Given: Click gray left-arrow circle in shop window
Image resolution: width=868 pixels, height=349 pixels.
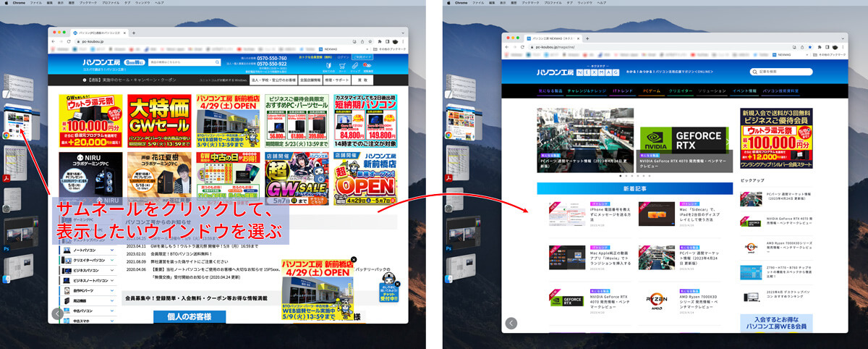Looking at the screenshot, I should click(x=58, y=314).
